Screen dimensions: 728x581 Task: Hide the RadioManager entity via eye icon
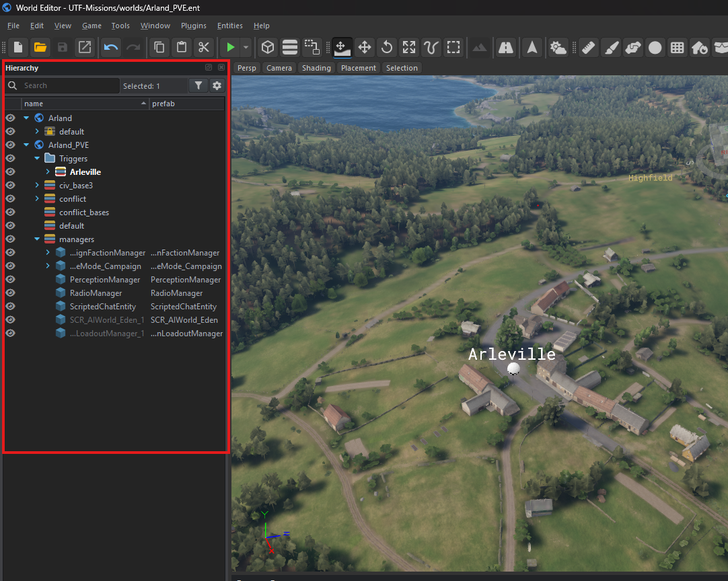(11, 293)
